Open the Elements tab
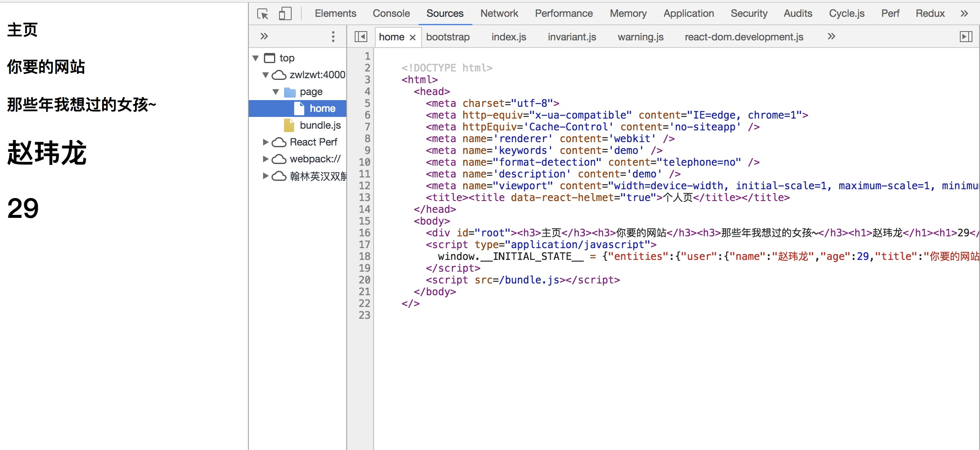 335,13
